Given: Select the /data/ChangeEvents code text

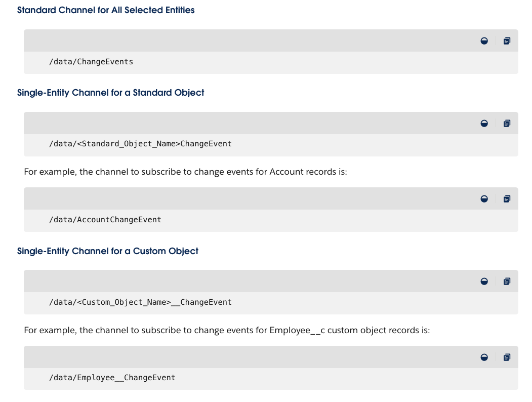Looking at the screenshot, I should [x=91, y=61].
